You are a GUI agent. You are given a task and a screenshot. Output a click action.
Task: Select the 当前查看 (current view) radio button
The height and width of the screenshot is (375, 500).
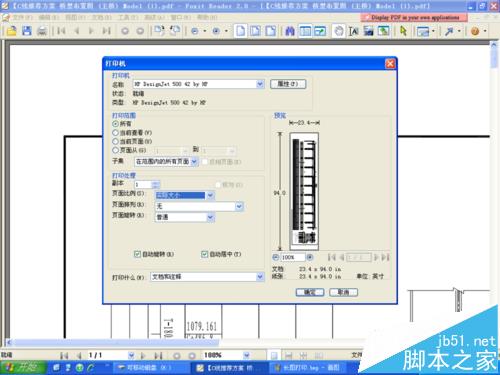[x=115, y=133]
